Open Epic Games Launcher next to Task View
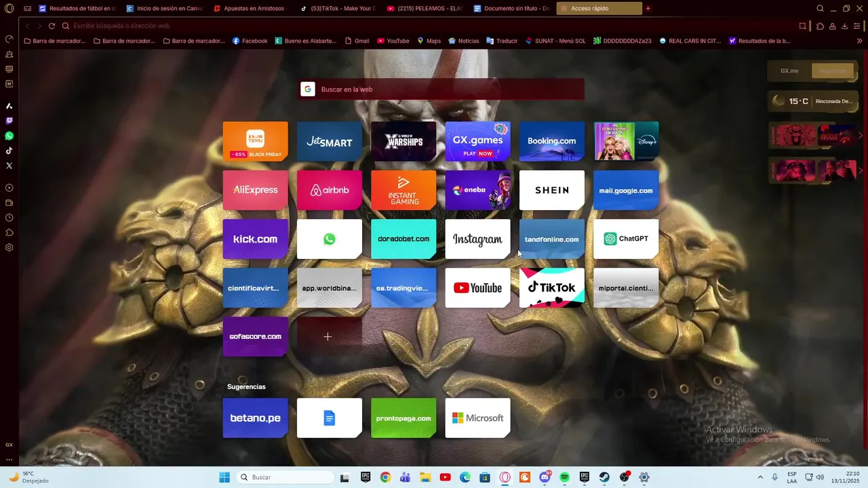 point(366,477)
